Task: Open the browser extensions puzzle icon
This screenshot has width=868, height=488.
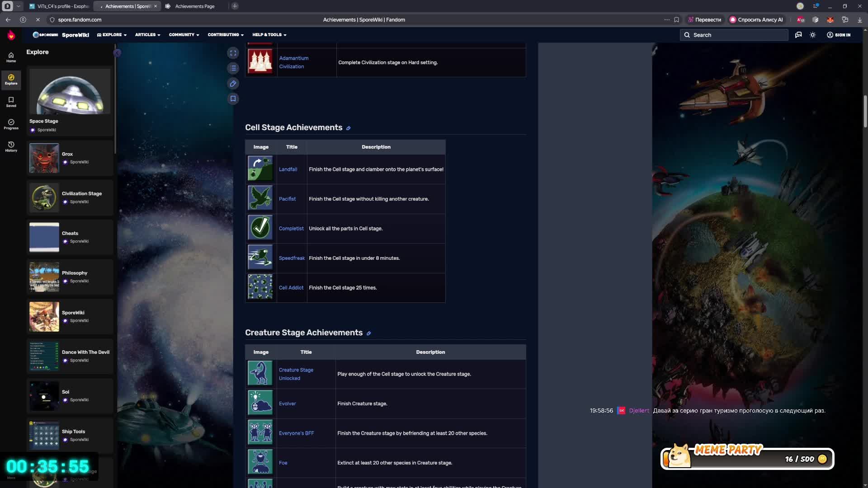Action: pos(844,20)
